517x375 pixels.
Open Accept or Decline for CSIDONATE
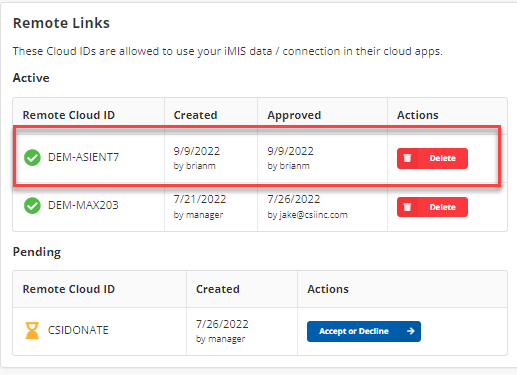[x=364, y=331]
